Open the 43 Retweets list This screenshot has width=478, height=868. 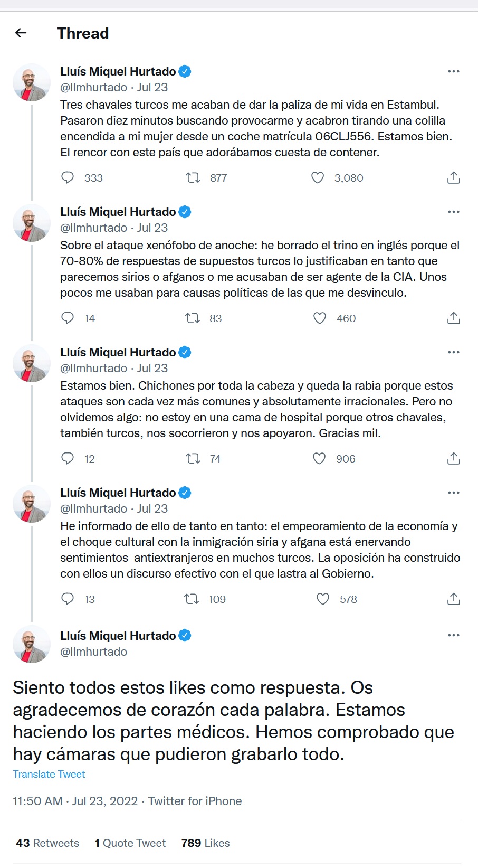pos(47,843)
